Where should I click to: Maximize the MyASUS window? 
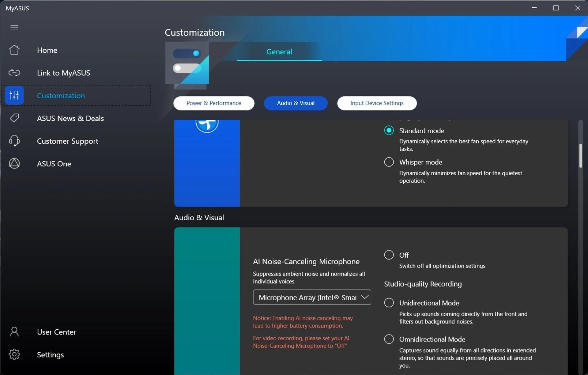[556, 8]
